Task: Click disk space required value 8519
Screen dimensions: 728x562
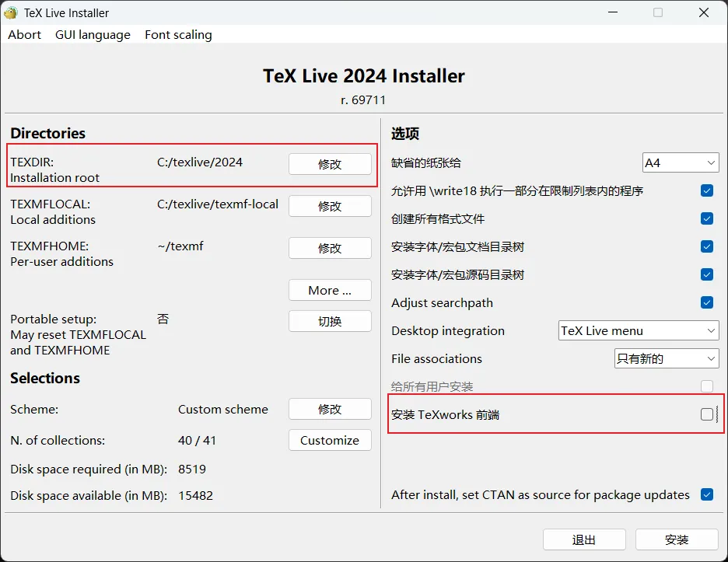Action: coord(192,469)
